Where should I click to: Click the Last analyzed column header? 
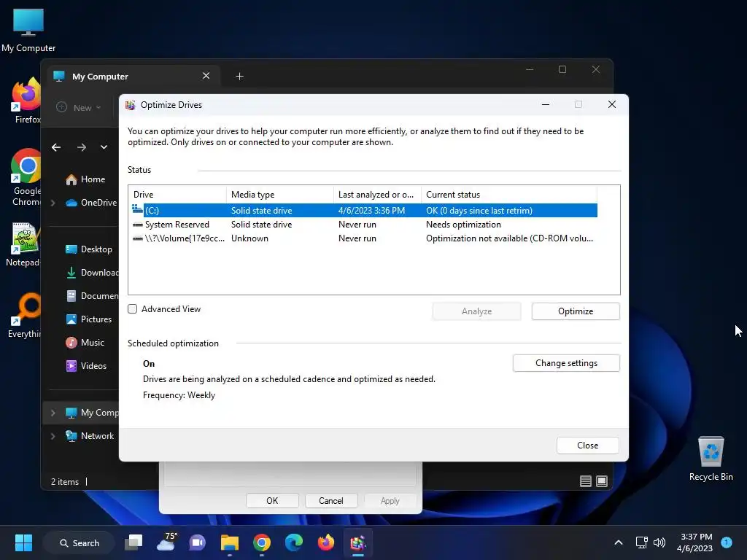(x=377, y=194)
